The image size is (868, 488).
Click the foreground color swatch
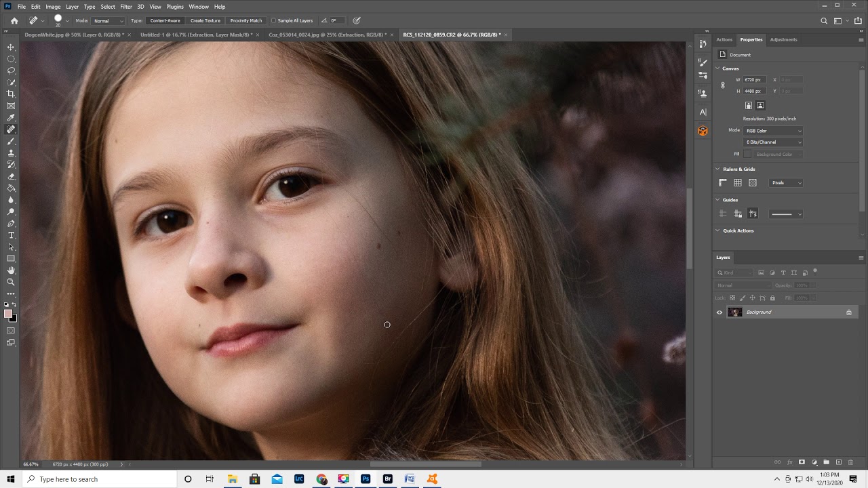(8, 314)
